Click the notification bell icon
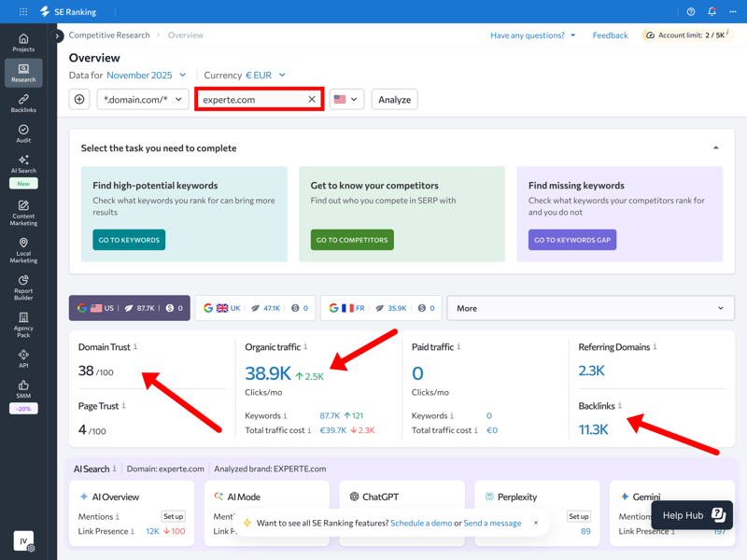The width and height of the screenshot is (747, 560). click(x=712, y=11)
